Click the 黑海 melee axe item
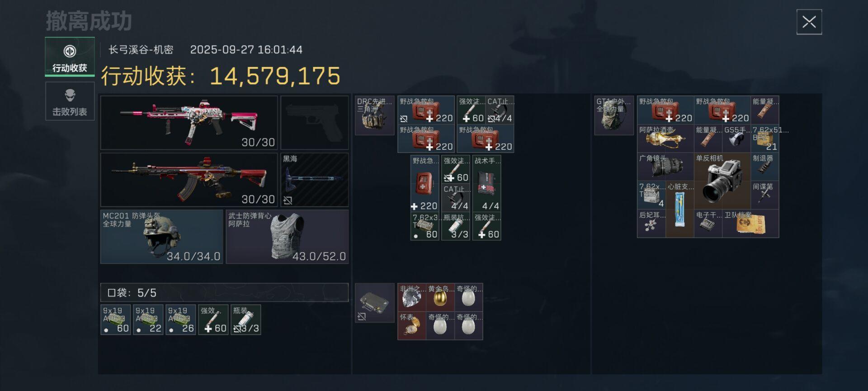This screenshot has width=868, height=391. click(x=314, y=180)
